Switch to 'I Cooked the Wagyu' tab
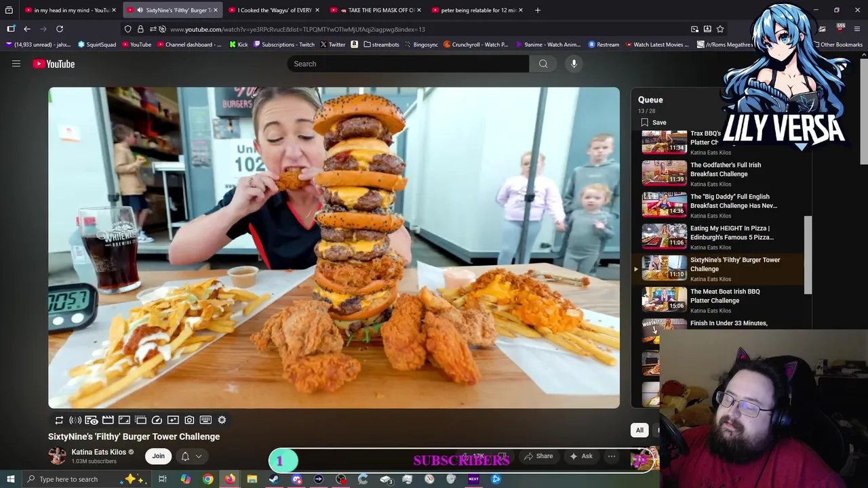This screenshot has width=868, height=488. [x=274, y=10]
